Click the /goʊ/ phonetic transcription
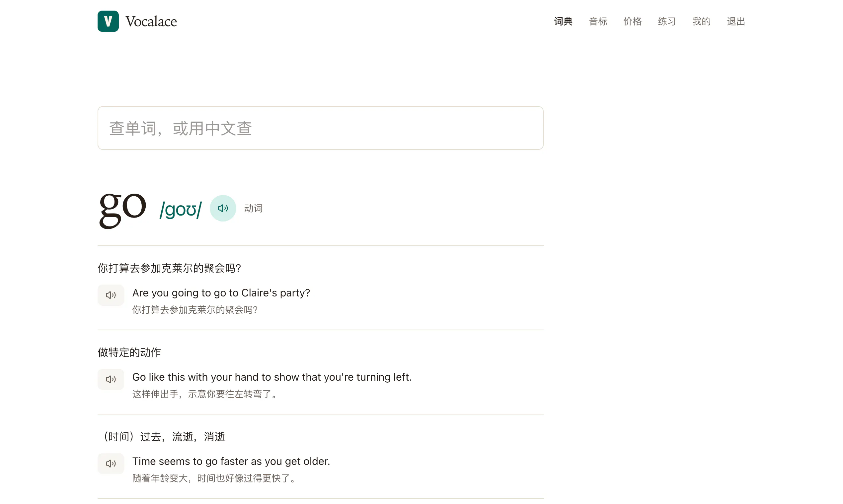 pyautogui.click(x=181, y=210)
